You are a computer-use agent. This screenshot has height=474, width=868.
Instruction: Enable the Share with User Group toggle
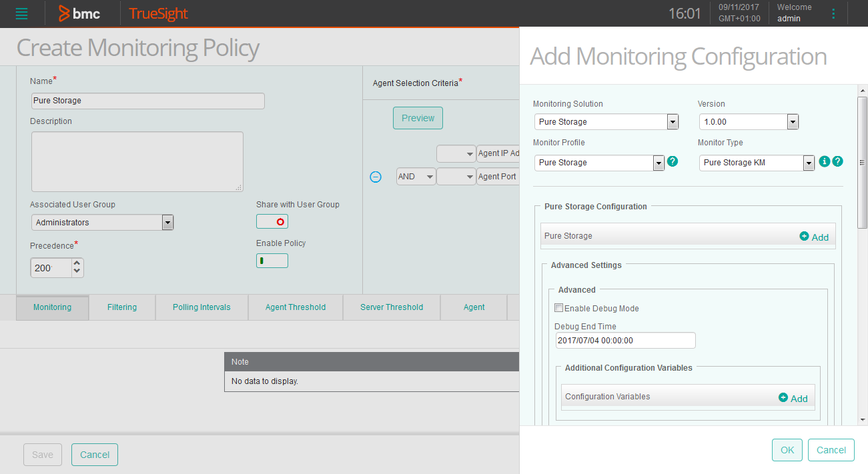click(x=272, y=221)
